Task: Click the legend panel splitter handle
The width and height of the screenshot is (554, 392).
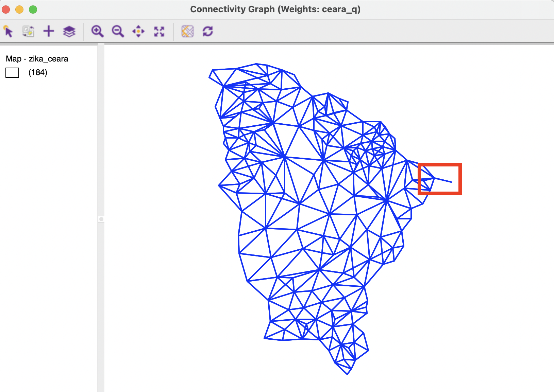Action: click(101, 219)
